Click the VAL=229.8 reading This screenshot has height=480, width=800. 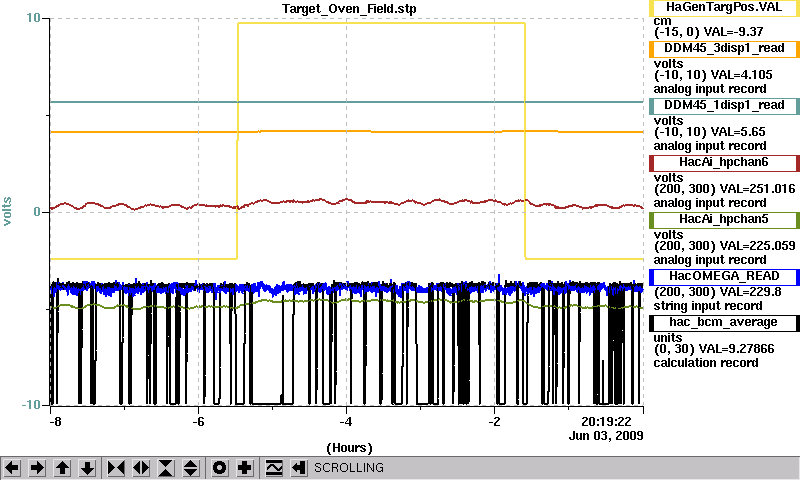(x=753, y=292)
